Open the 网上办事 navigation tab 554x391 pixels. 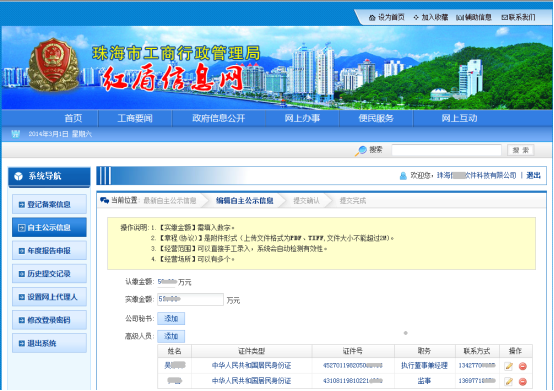(x=302, y=118)
